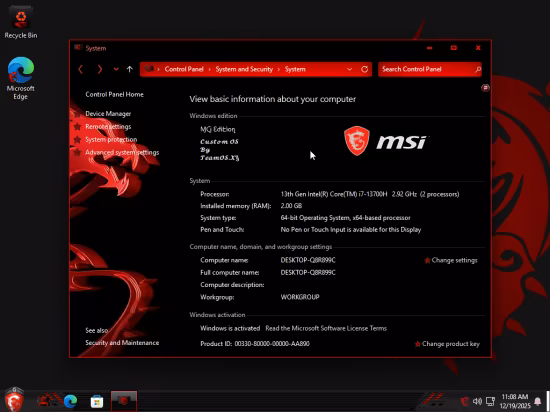This screenshot has height=412, width=550.
Task: Click Change product key link
Action: [451, 344]
